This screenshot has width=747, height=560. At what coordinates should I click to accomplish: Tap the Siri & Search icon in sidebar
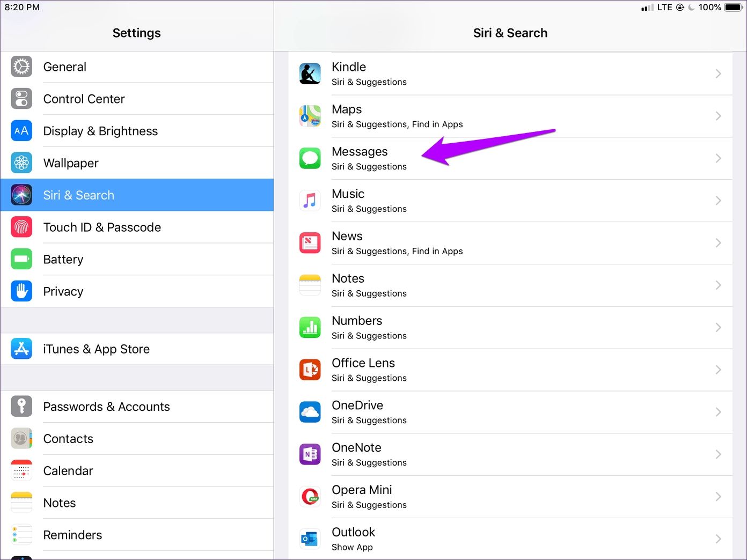[x=21, y=195]
